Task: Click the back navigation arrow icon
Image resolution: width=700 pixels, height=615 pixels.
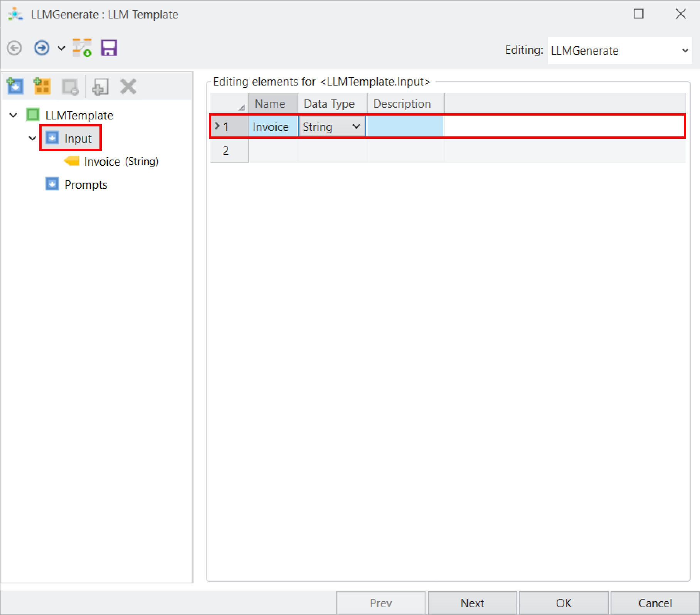Action: [x=15, y=48]
